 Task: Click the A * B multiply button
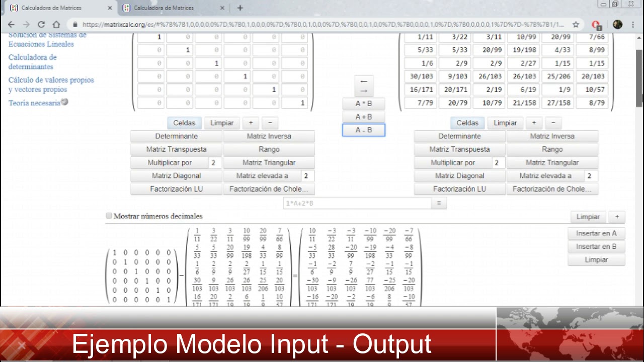pyautogui.click(x=364, y=104)
